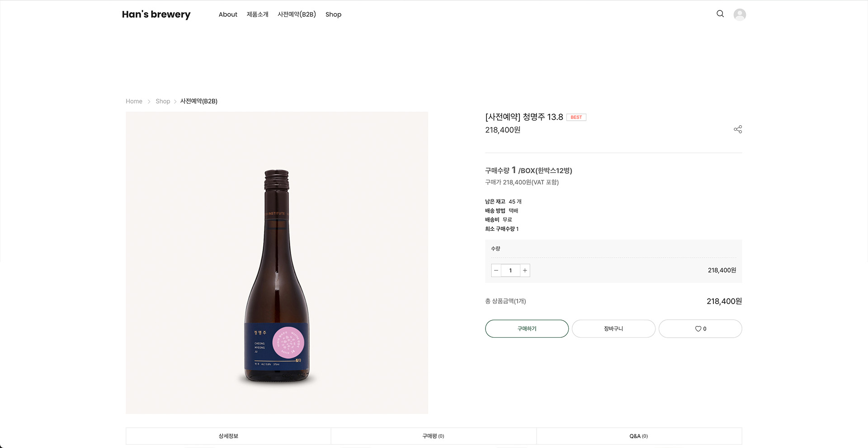Image resolution: width=868 pixels, height=448 pixels.
Task: Decrease quantity with the minus button
Action: tap(496, 270)
